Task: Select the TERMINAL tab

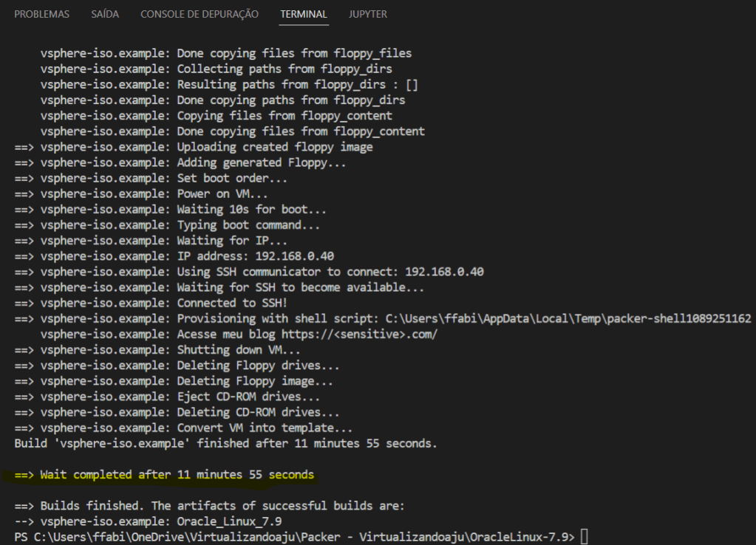Action: click(x=304, y=14)
